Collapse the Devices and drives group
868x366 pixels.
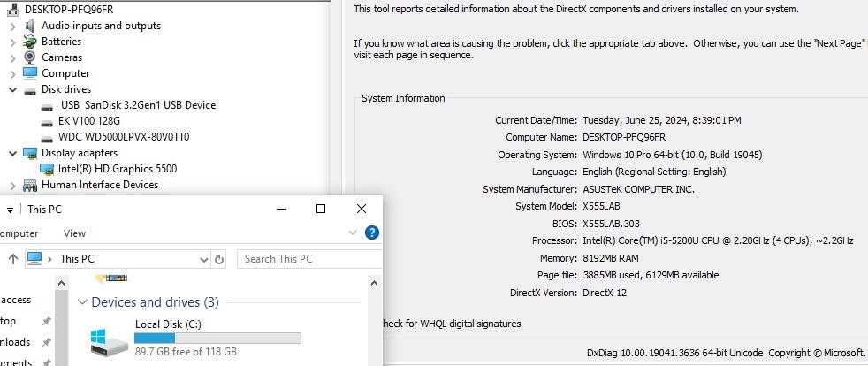click(x=83, y=302)
